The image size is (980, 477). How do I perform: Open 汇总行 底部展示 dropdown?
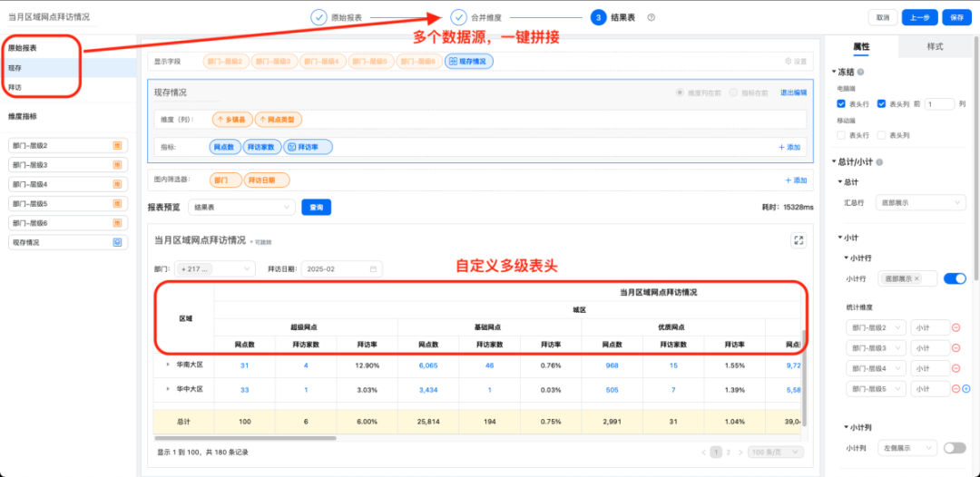[921, 202]
